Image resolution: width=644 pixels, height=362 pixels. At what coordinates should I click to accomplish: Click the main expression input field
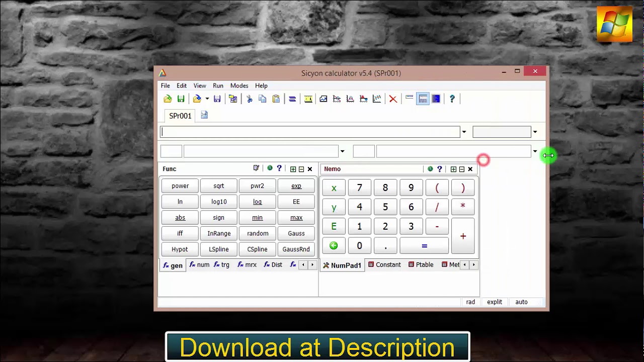310,132
